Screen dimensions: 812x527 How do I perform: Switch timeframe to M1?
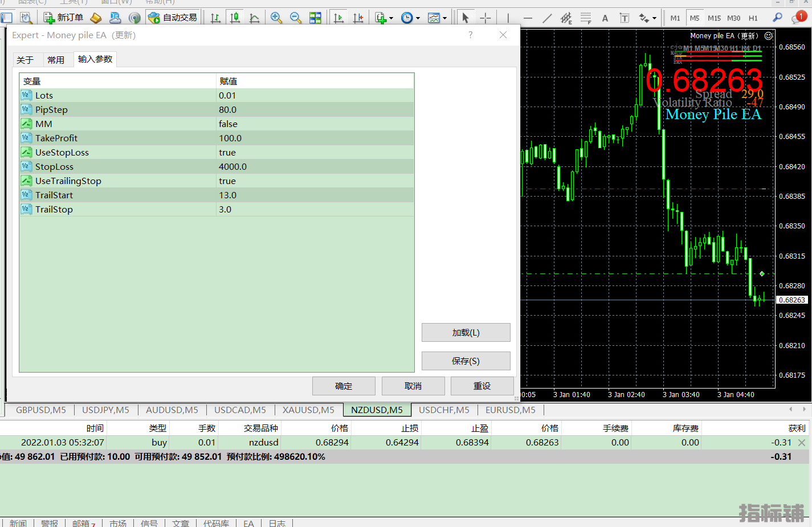tap(675, 18)
